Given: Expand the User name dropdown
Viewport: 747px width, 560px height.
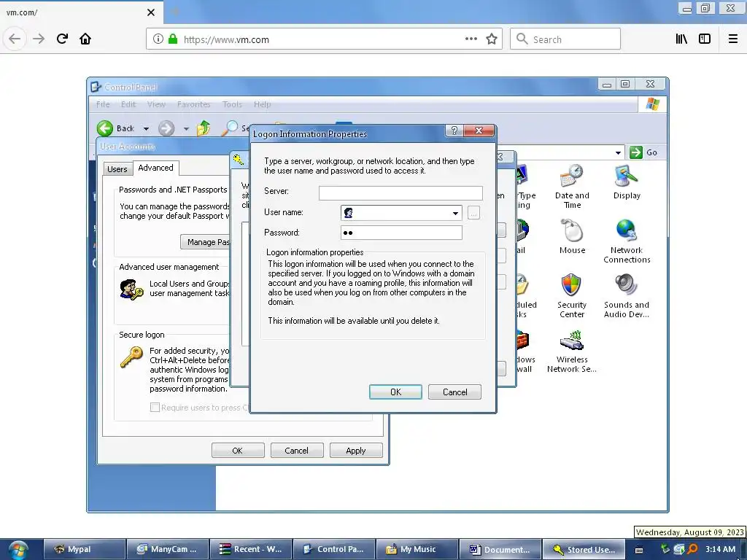Looking at the screenshot, I should pyautogui.click(x=455, y=213).
